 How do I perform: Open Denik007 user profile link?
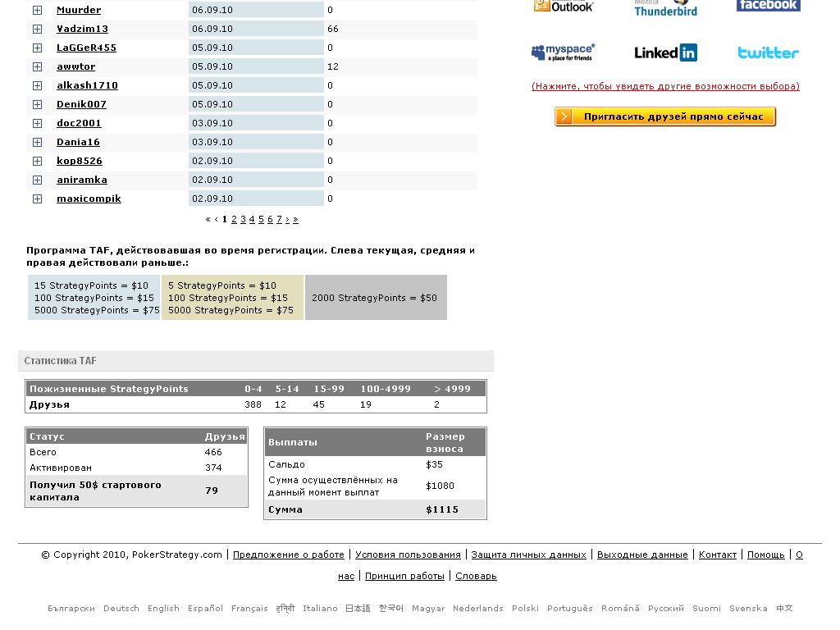pos(81,104)
